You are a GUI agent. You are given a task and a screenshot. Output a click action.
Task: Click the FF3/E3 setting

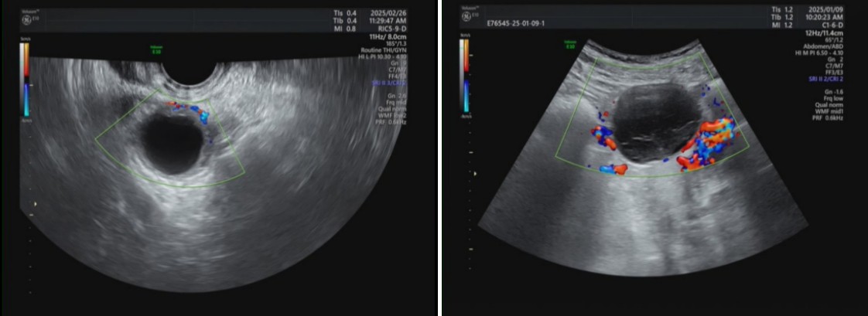834,73
